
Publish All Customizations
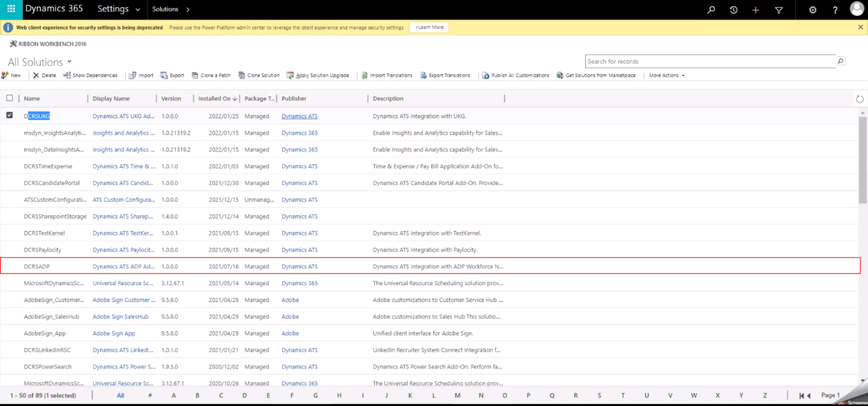click(x=515, y=75)
